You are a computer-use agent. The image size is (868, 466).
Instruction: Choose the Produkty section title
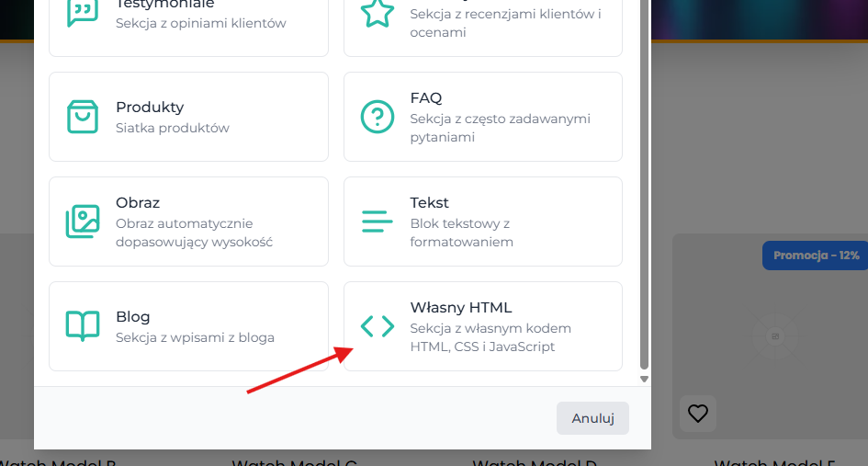pos(150,107)
